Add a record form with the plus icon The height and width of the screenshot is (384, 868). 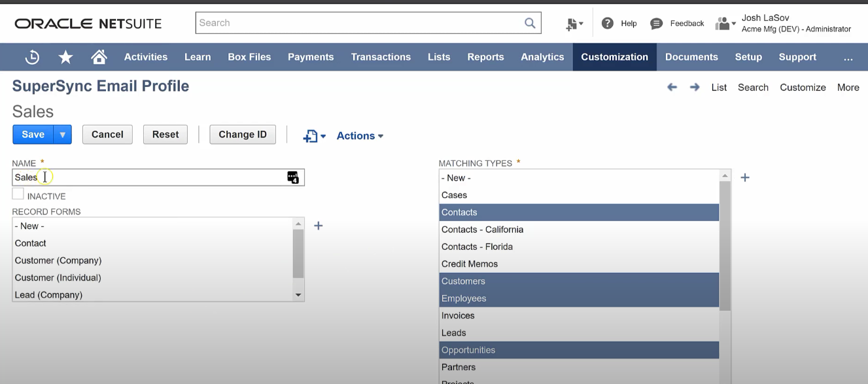click(318, 226)
